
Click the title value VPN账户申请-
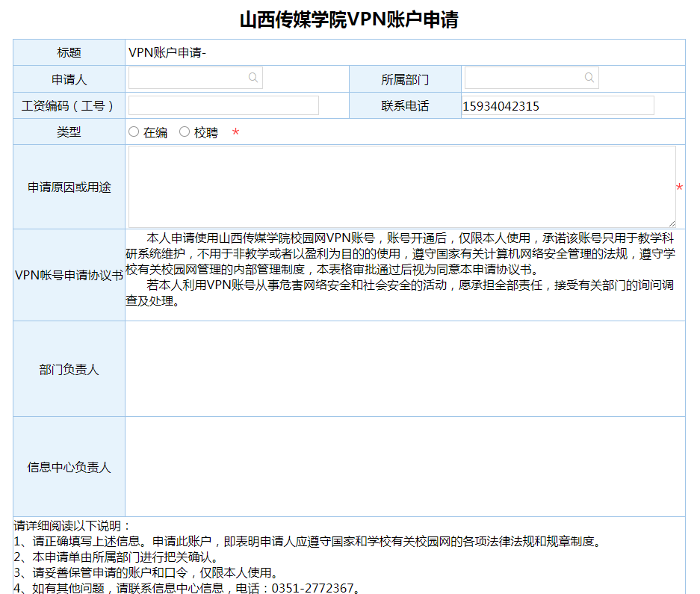click(x=167, y=52)
